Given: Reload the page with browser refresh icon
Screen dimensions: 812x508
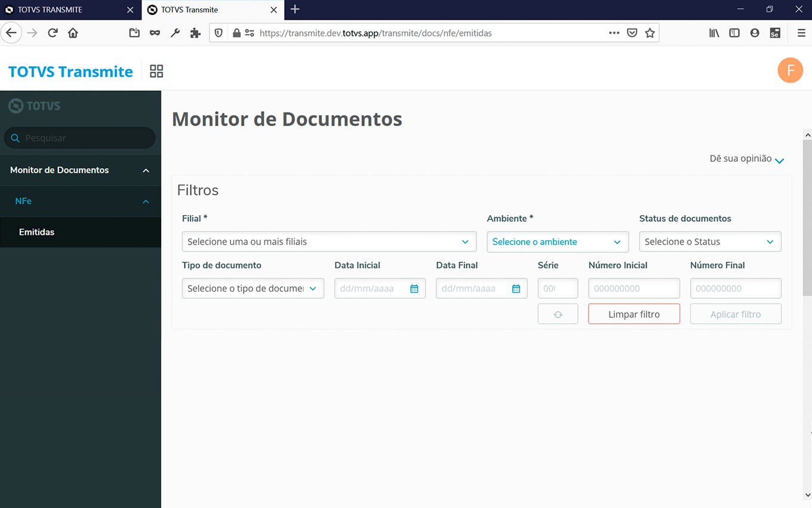Looking at the screenshot, I should point(53,33).
